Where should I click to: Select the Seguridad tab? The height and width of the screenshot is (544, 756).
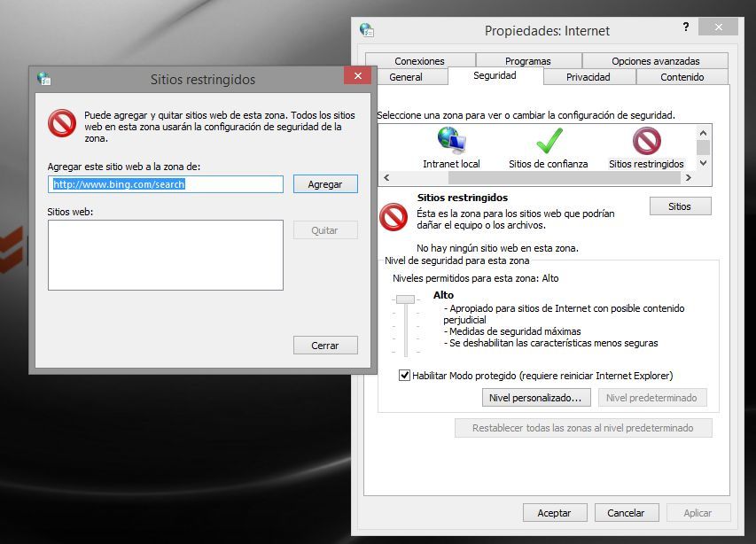point(495,75)
